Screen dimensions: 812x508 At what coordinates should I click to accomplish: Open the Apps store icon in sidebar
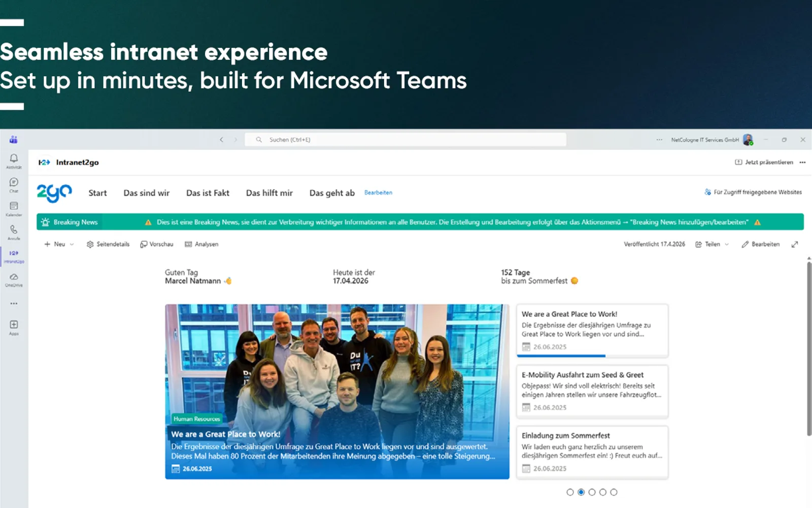tap(14, 327)
